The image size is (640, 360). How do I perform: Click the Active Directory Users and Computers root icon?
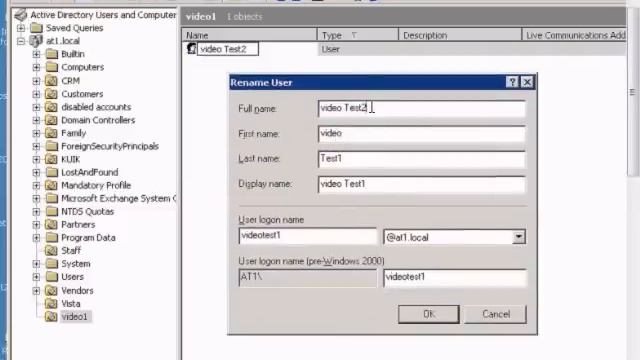point(21,15)
